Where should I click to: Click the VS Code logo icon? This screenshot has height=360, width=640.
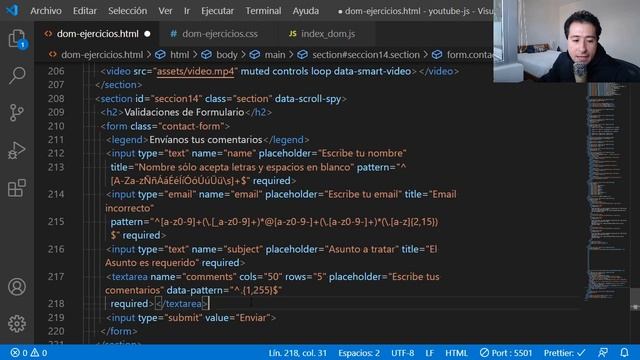(x=12, y=10)
